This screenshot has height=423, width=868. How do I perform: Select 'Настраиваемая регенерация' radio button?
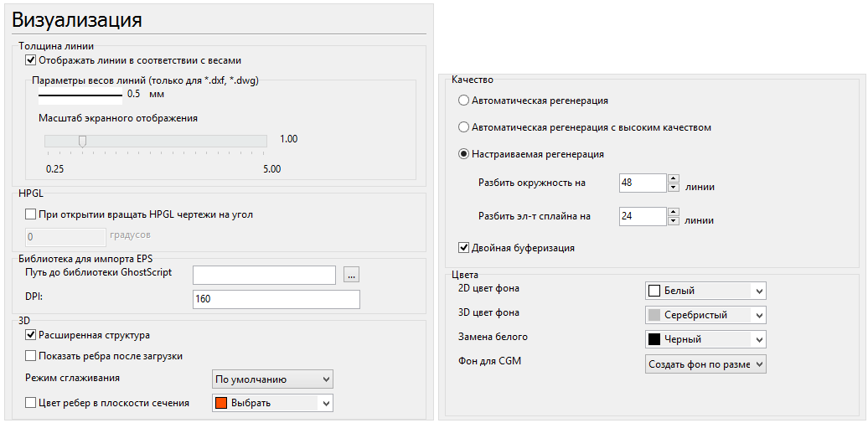[463, 154]
